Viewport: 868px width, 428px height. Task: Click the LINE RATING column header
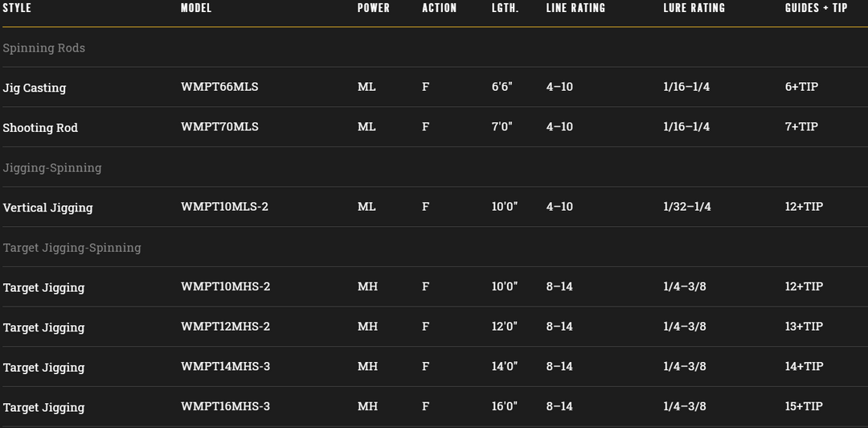point(575,8)
